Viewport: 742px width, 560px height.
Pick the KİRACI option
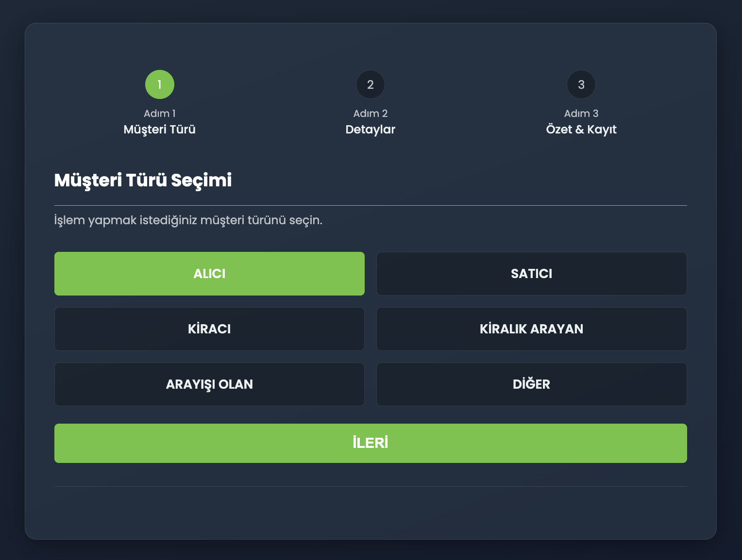click(x=209, y=329)
